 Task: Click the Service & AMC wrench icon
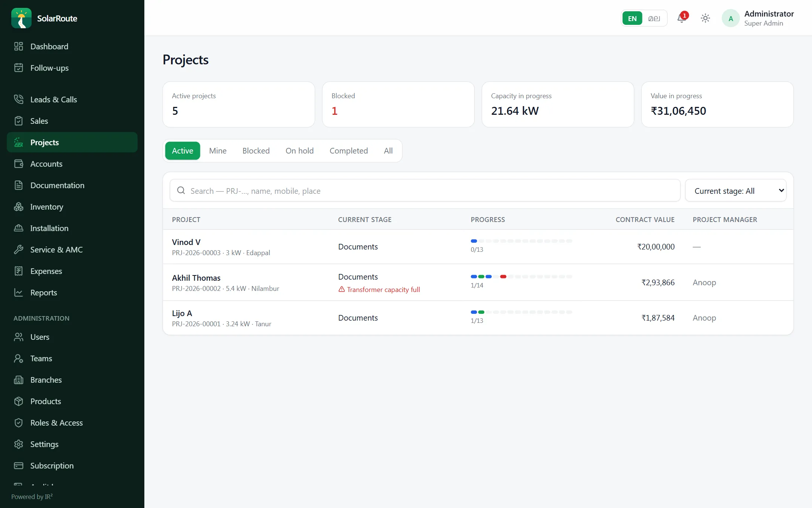click(18, 249)
